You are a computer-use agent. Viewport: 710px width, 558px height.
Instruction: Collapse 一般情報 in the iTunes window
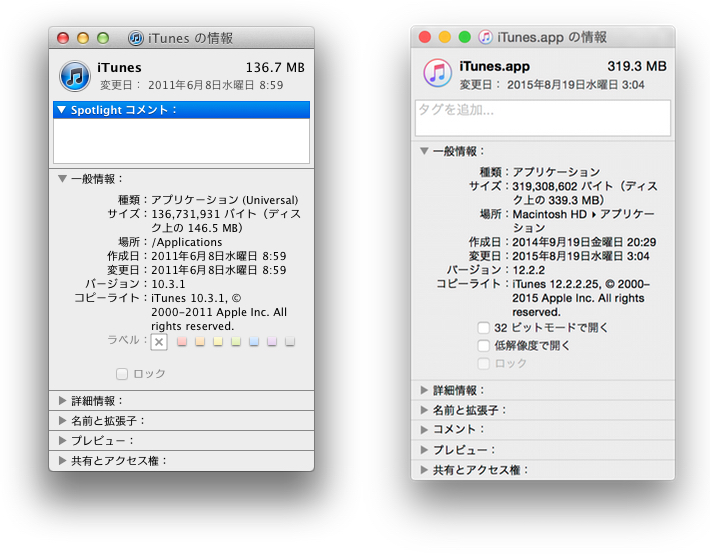click(62, 178)
